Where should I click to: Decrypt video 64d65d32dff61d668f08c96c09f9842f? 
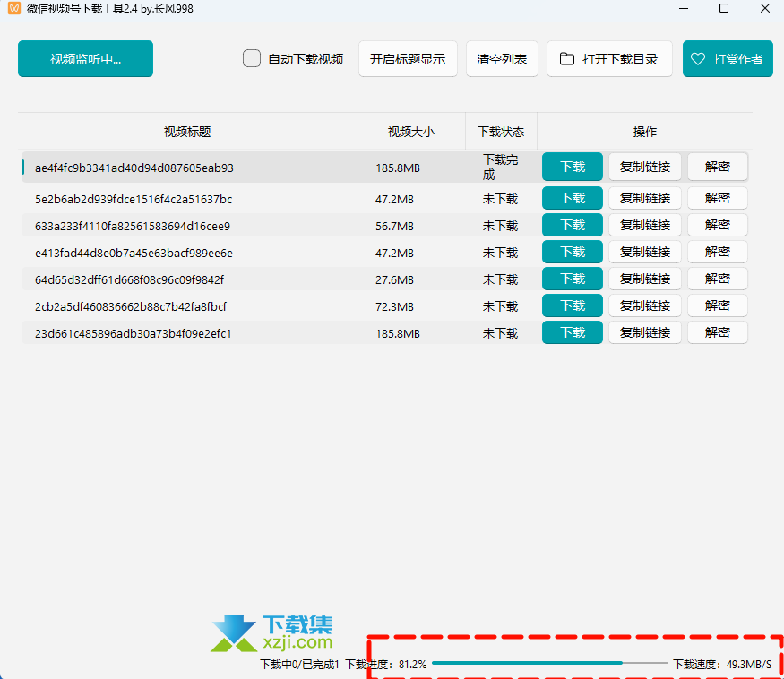click(718, 279)
